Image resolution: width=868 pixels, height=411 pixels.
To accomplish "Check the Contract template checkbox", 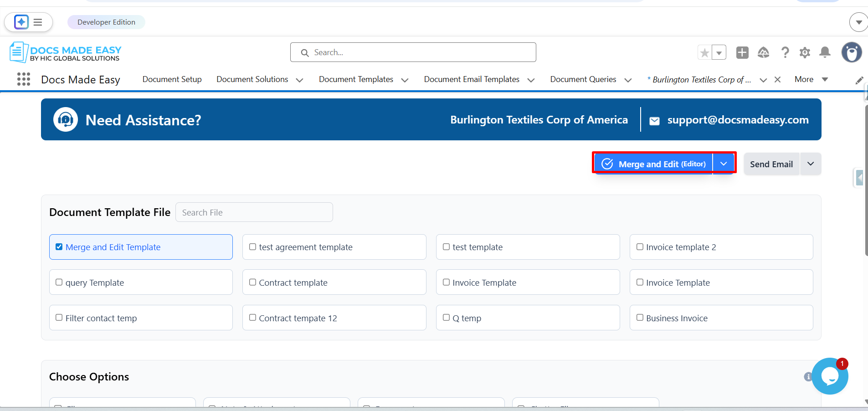I will (x=252, y=283).
